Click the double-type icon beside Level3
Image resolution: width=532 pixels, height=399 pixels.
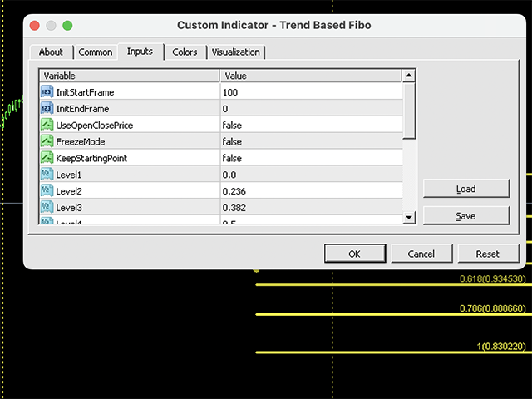(47, 207)
